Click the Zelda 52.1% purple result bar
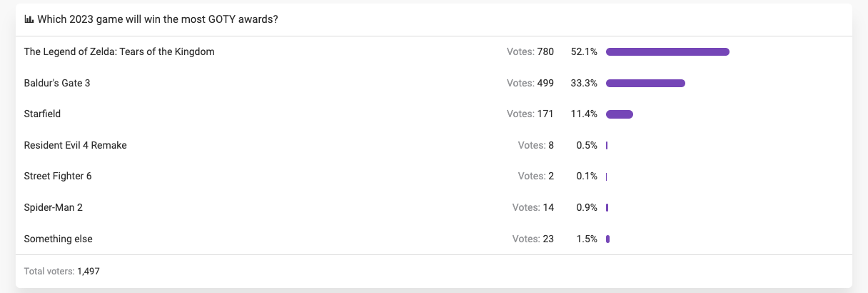The height and width of the screenshot is (293, 868). (667, 51)
